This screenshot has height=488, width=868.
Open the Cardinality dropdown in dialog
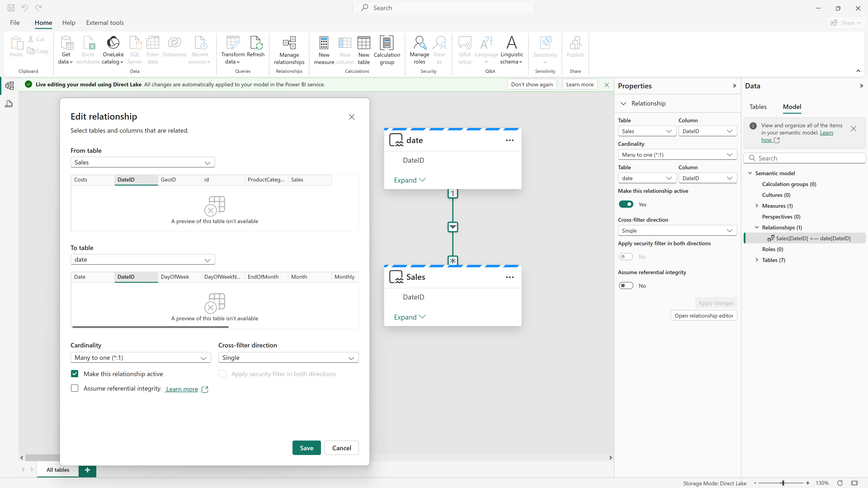141,358
